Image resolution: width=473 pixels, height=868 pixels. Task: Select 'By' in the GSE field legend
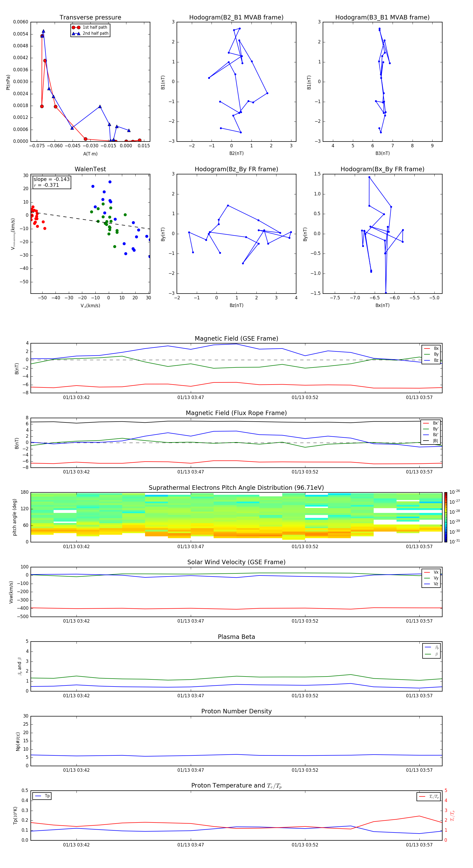click(431, 354)
